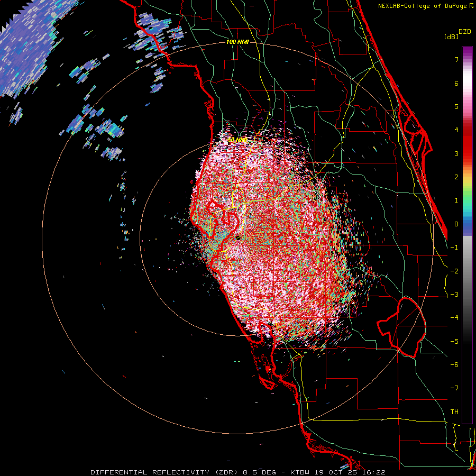Viewport: 476px width, 476px height.
Task: Click the -2 dB scale value
Action: click(x=454, y=271)
